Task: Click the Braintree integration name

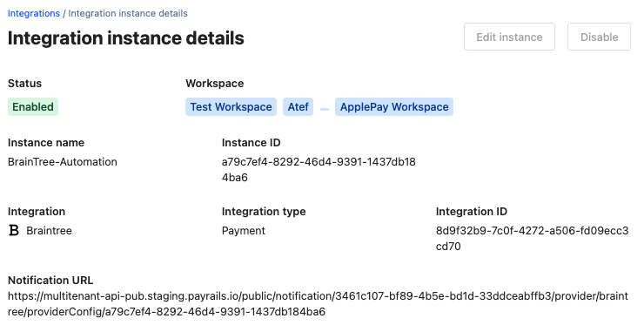Action: pyautogui.click(x=49, y=231)
